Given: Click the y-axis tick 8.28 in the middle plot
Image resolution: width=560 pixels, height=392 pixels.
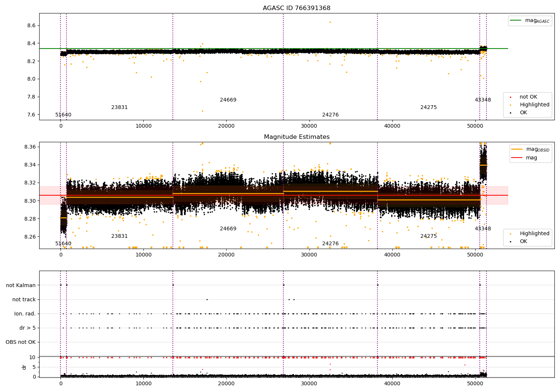Looking at the screenshot, I should coord(30,219).
